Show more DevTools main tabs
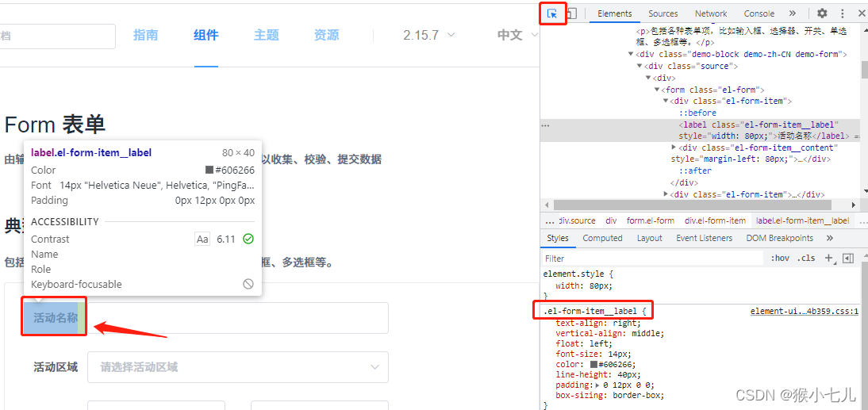 point(792,13)
